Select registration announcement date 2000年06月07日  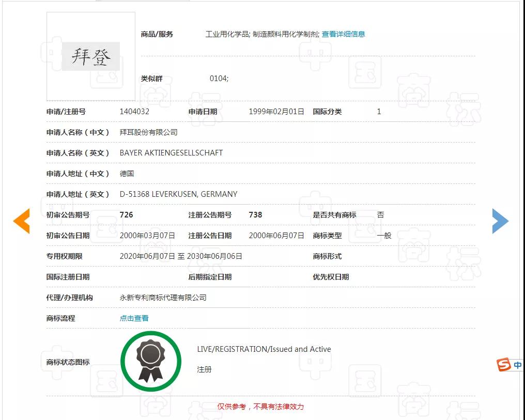[x=276, y=236]
